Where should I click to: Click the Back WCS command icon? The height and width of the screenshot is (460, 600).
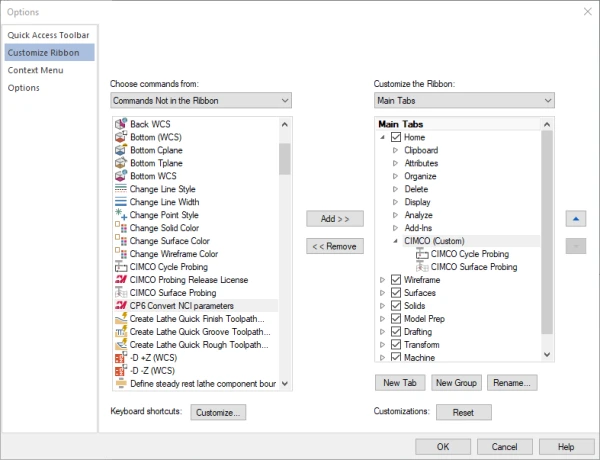click(x=120, y=124)
